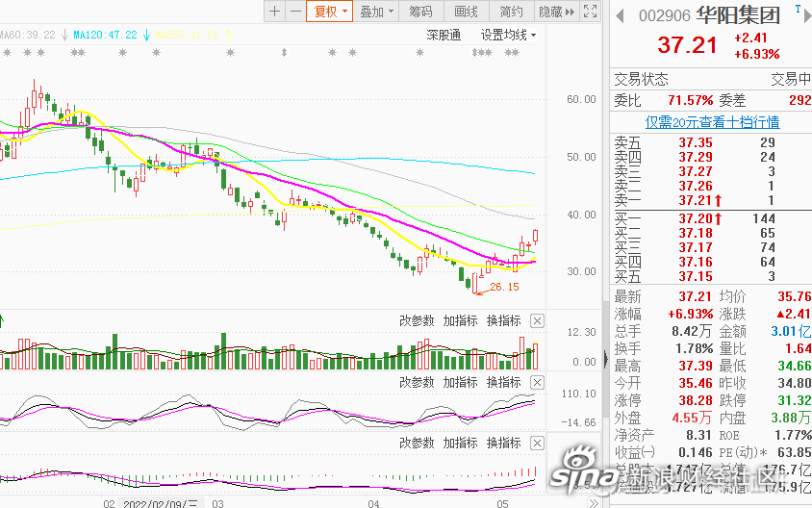
Task: Click 加指标 in volume indicator panel
Action: coord(460,321)
